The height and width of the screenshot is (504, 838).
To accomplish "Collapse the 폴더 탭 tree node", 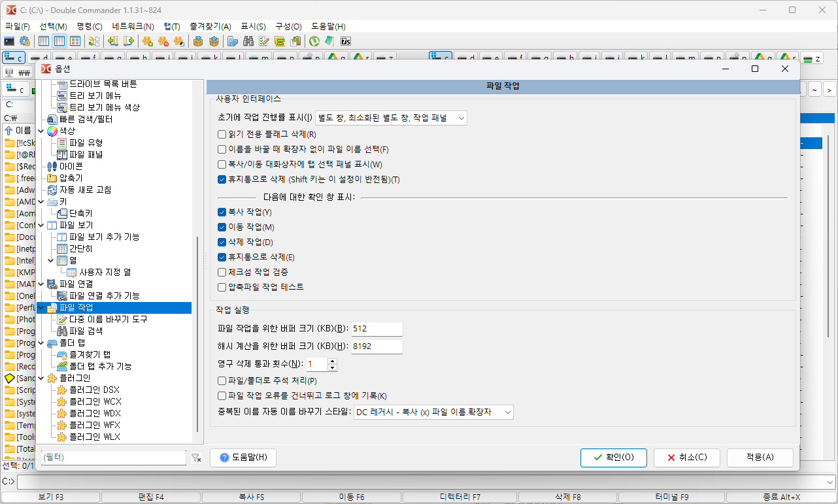I will pos(42,343).
